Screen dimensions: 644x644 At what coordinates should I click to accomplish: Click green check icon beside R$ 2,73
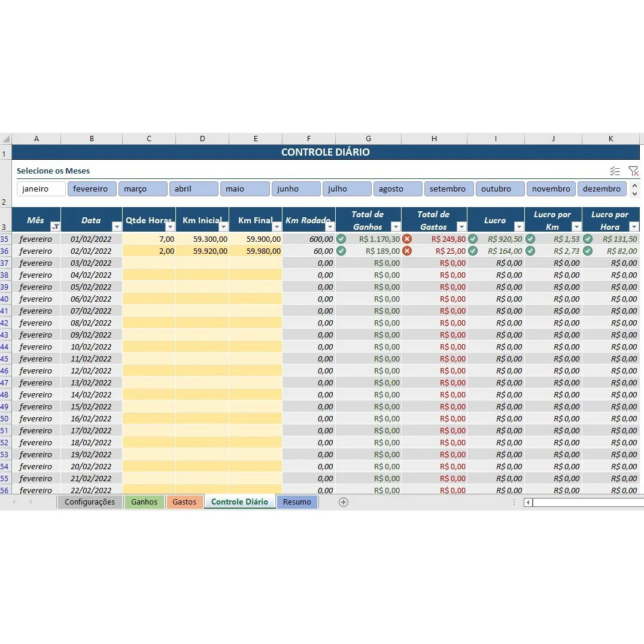(530, 251)
